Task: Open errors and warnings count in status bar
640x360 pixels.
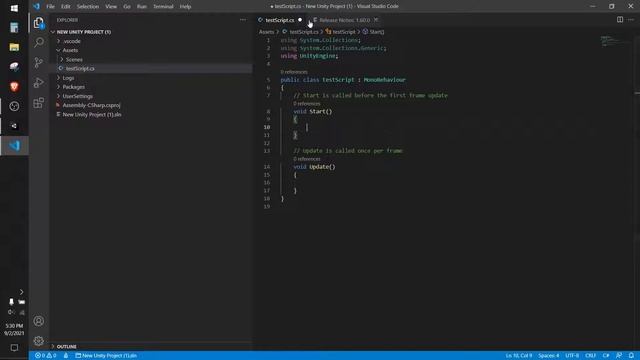Action: (x=46, y=356)
